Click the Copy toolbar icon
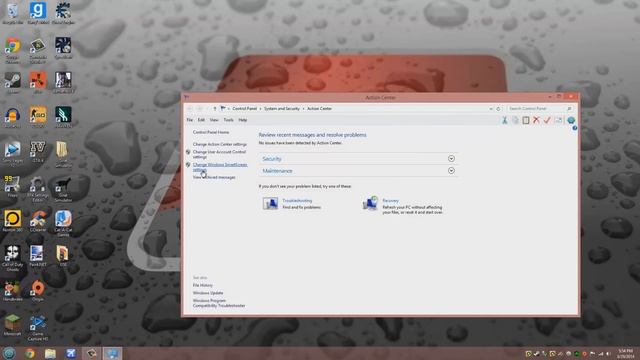Image resolution: width=640 pixels, height=360 pixels. click(x=515, y=120)
